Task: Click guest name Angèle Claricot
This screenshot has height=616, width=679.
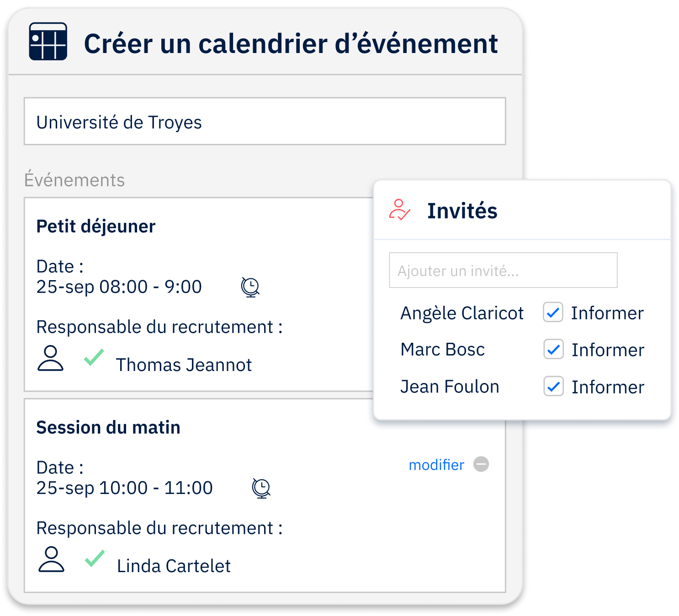Action: [462, 313]
